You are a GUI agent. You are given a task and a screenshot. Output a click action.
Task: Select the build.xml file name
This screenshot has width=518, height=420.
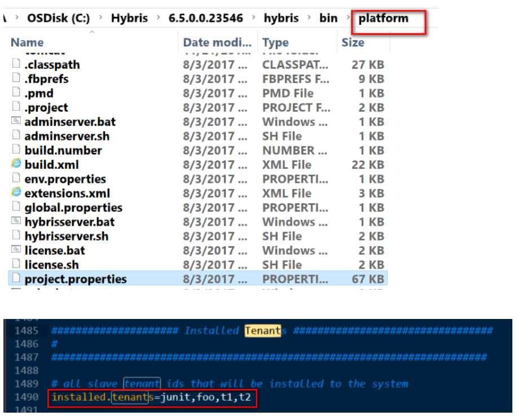(x=52, y=165)
